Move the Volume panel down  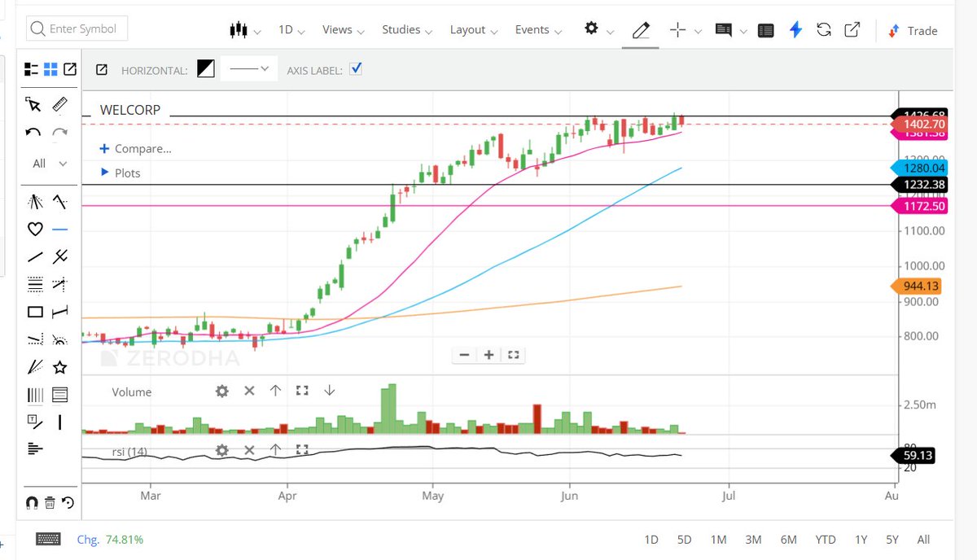[x=329, y=391]
